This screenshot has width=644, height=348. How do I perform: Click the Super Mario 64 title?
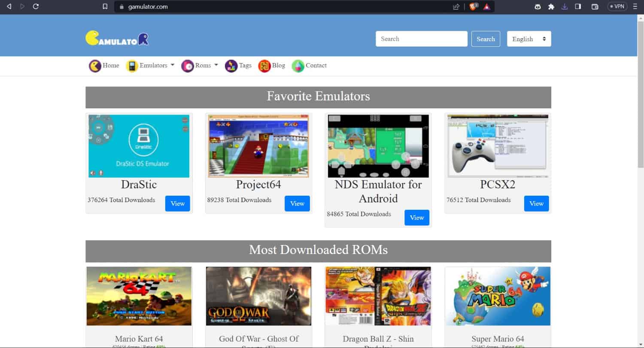[x=498, y=339]
